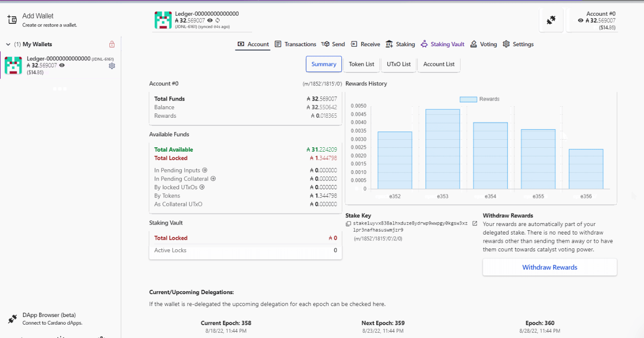Click Epoch: 360 heading
The width and height of the screenshot is (644, 338).
tap(540, 323)
